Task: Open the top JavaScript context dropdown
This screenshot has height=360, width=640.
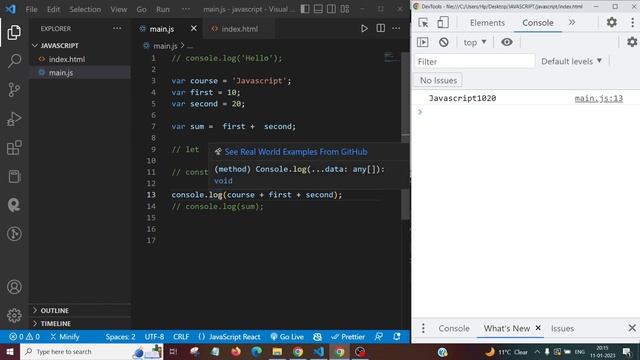Action: click(x=475, y=42)
